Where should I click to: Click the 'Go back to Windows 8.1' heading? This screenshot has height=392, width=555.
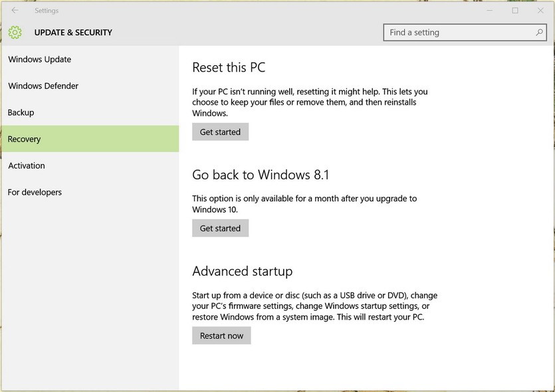coord(261,175)
